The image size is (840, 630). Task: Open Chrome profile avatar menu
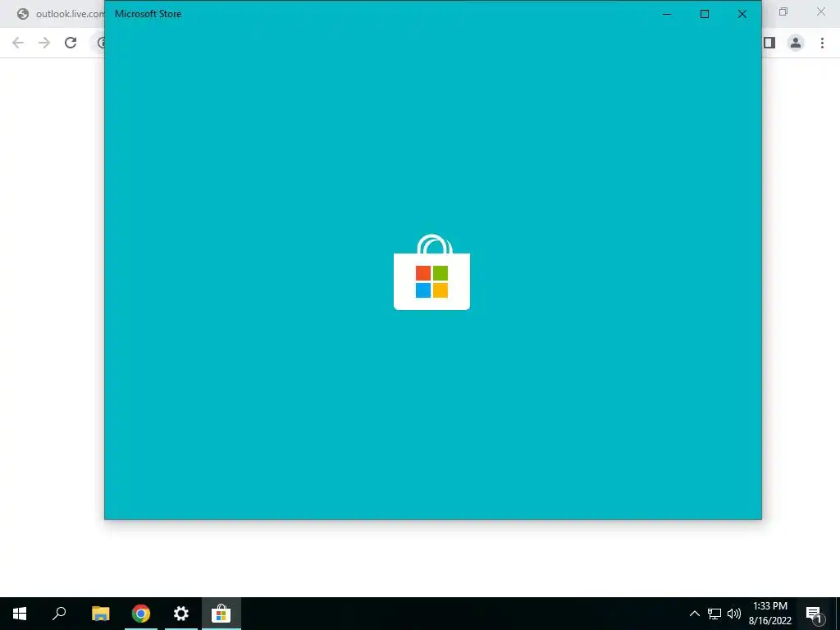coord(796,43)
